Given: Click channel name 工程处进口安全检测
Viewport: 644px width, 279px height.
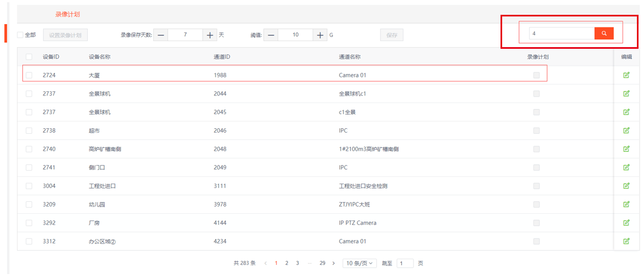Looking at the screenshot, I should click(x=363, y=186).
